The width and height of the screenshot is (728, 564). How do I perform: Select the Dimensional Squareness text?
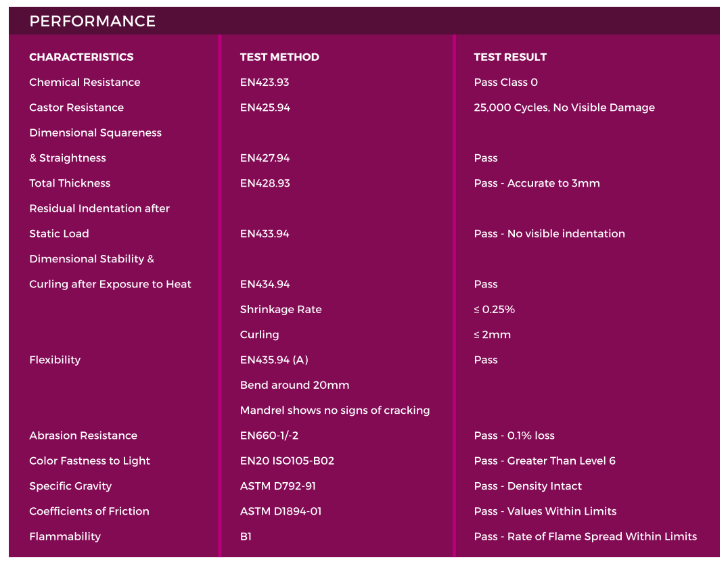pos(95,133)
